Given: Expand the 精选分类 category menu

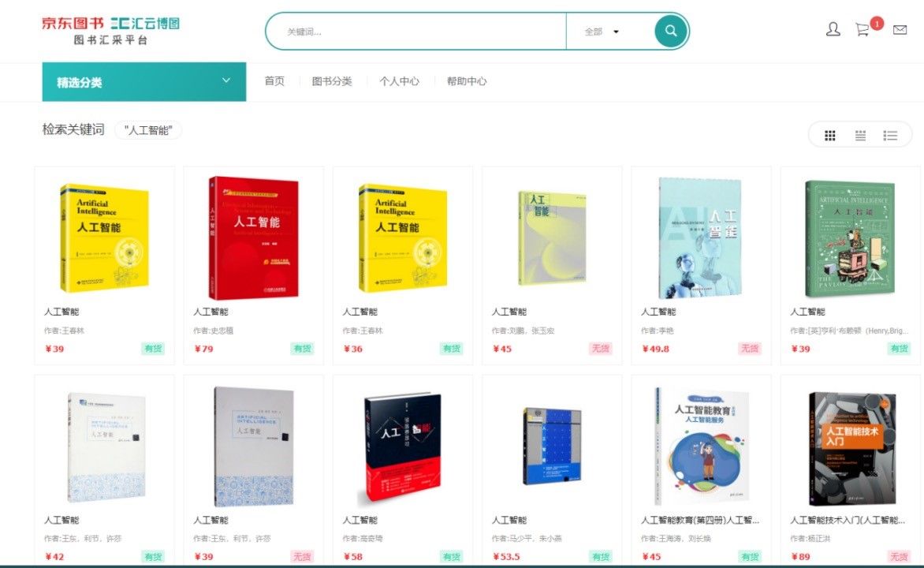Looking at the screenshot, I should click(143, 82).
